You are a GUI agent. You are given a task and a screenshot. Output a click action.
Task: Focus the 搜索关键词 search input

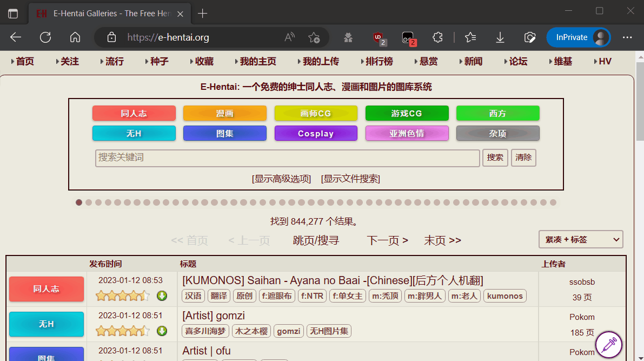click(288, 158)
